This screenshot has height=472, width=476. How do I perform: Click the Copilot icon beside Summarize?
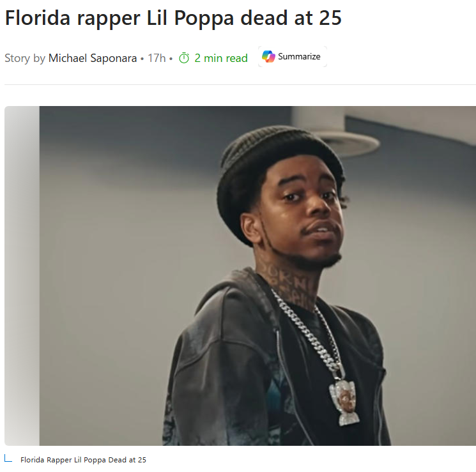(x=268, y=56)
